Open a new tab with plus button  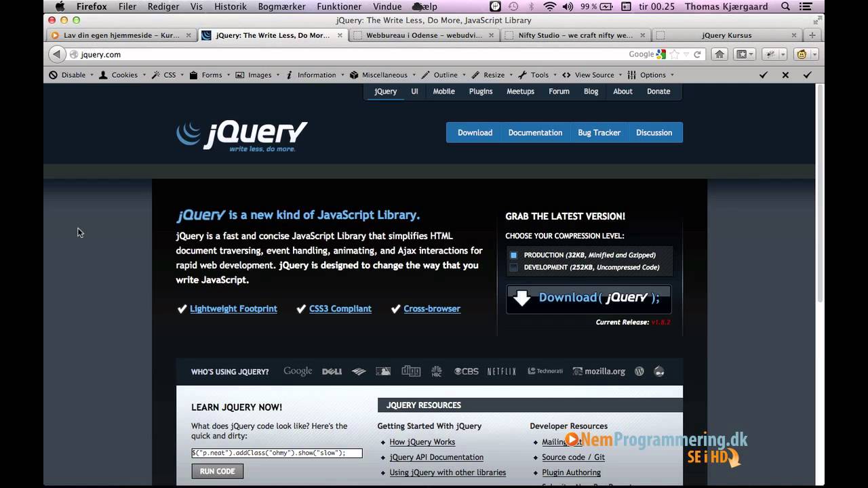pyautogui.click(x=812, y=35)
